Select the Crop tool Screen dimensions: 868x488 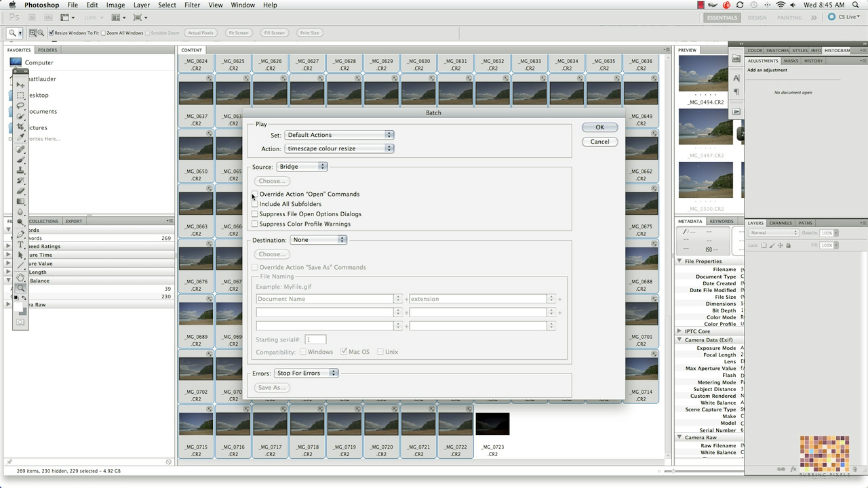tap(21, 127)
